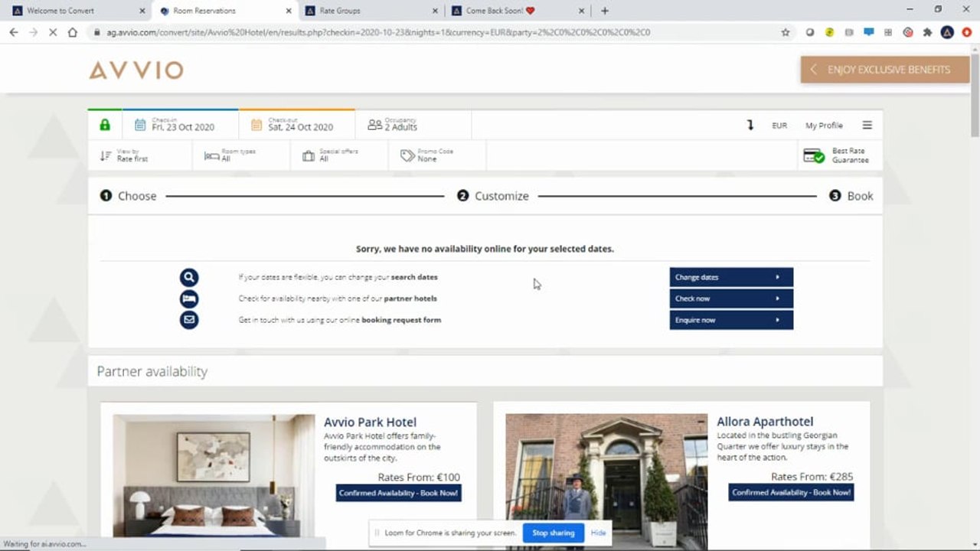Click the Check now button
The image size is (980, 551).
click(731, 298)
